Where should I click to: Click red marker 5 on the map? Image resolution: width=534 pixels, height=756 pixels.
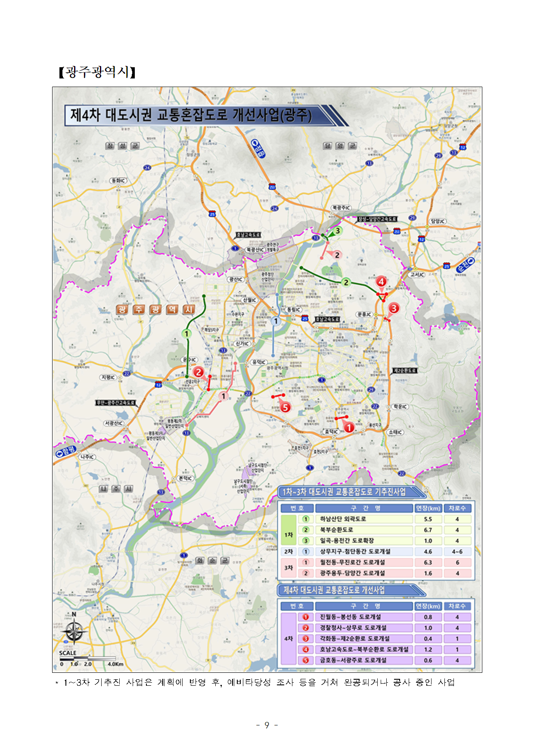tap(285, 407)
